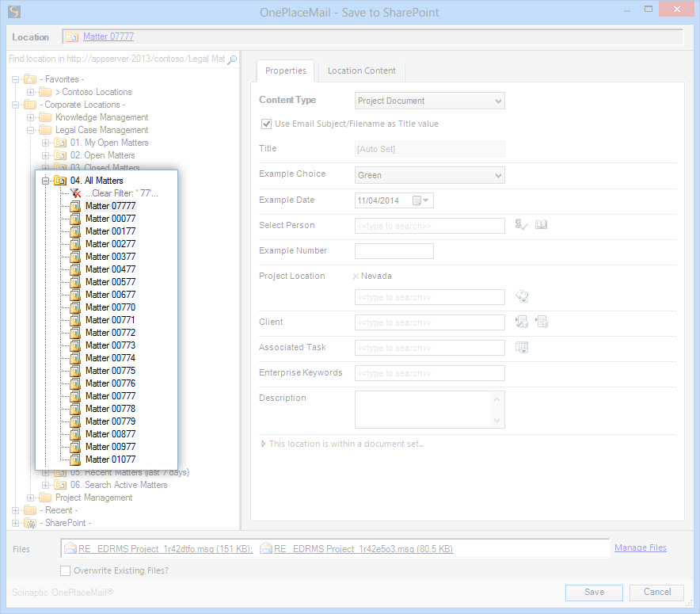Open the RE_EDRMS Project_1r42e5o3.msg file link
Image resolution: width=700 pixels, height=614 pixels.
(363, 549)
